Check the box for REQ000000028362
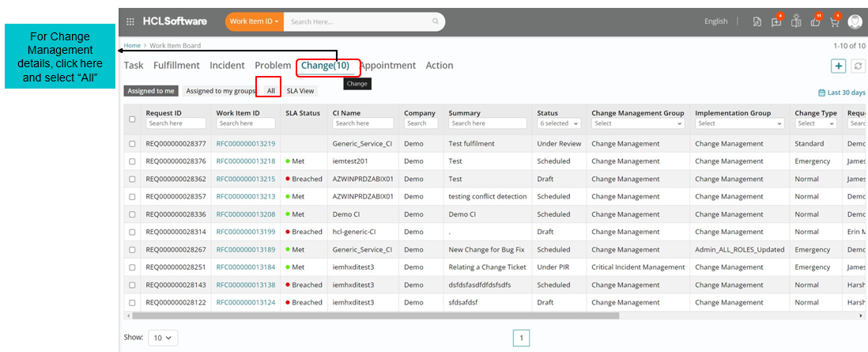This screenshot has width=868, height=352. click(x=132, y=179)
